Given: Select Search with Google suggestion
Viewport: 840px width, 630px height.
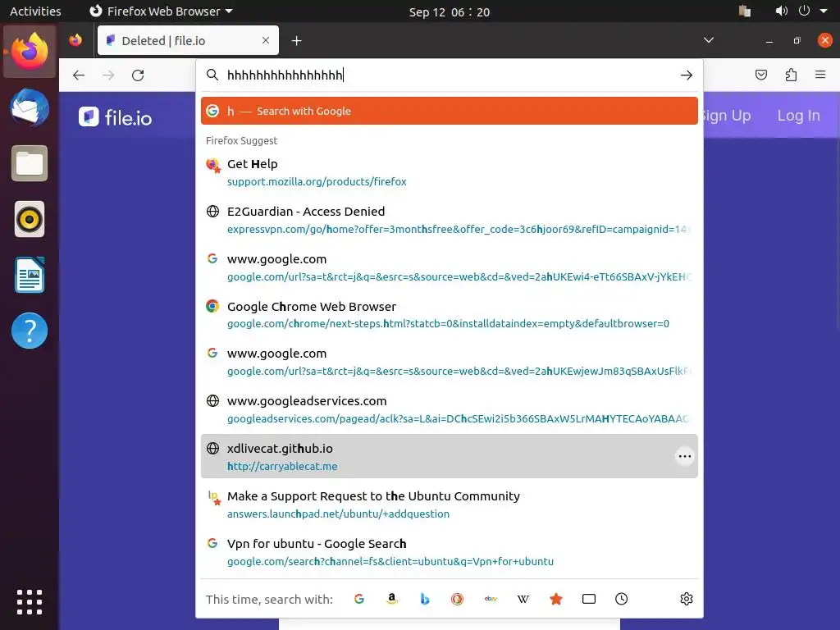Looking at the screenshot, I should 449,111.
